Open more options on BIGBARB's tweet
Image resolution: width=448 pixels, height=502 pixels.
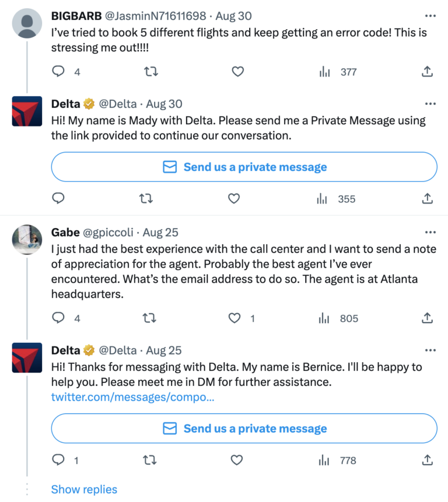pos(430,15)
